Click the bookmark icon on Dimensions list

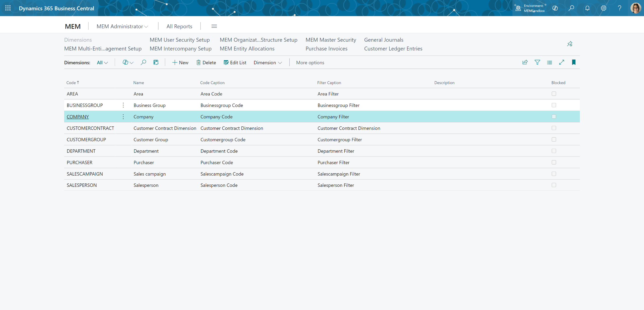tap(574, 62)
